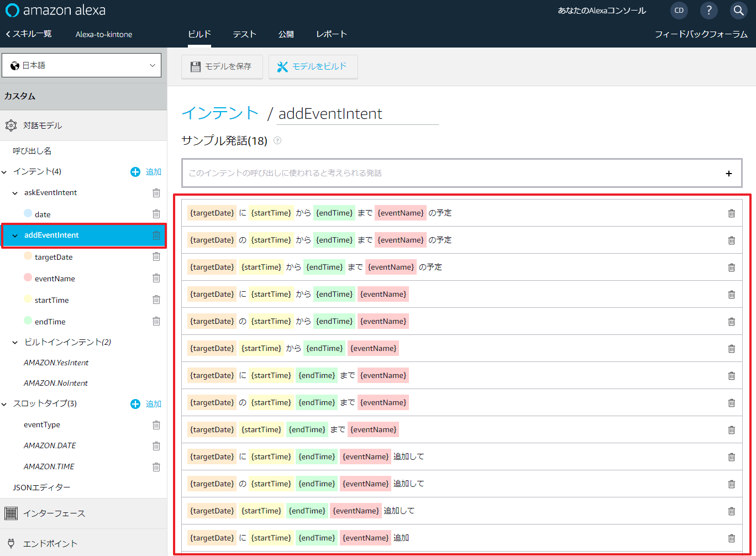The image size is (756, 556).
Task: Click the モデルをビルド button
Action: pyautogui.click(x=313, y=66)
